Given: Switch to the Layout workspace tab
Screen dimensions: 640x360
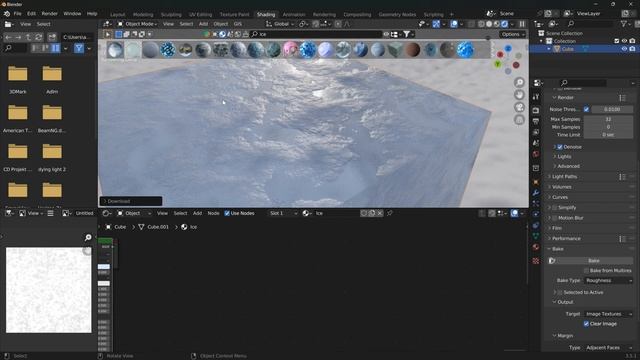Looking at the screenshot, I should [x=118, y=14].
